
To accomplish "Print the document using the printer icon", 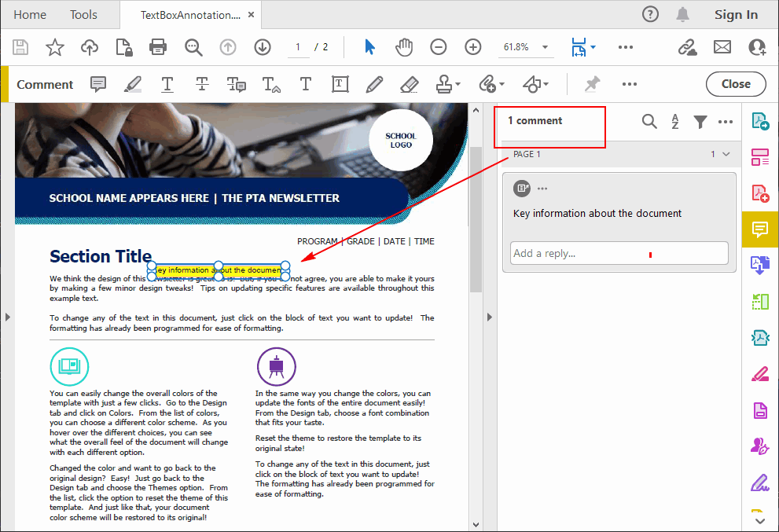I will pyautogui.click(x=157, y=47).
